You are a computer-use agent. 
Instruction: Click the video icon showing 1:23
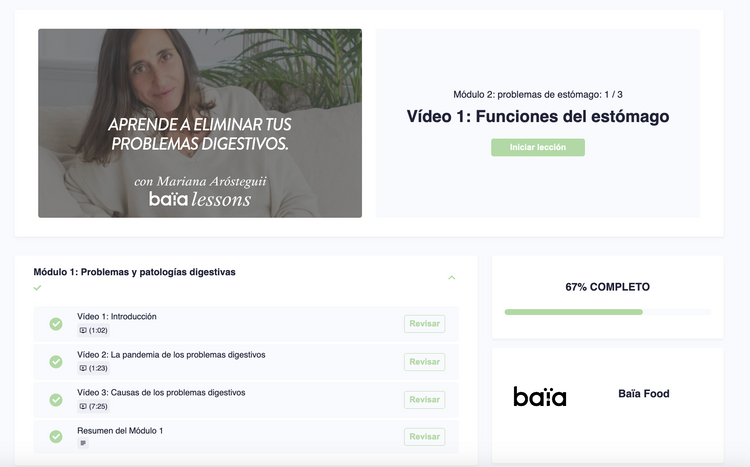[x=83, y=369]
